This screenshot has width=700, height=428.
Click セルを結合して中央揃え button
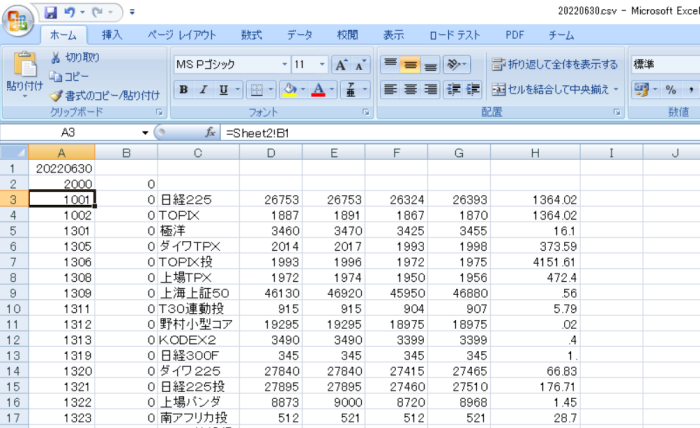[556, 90]
